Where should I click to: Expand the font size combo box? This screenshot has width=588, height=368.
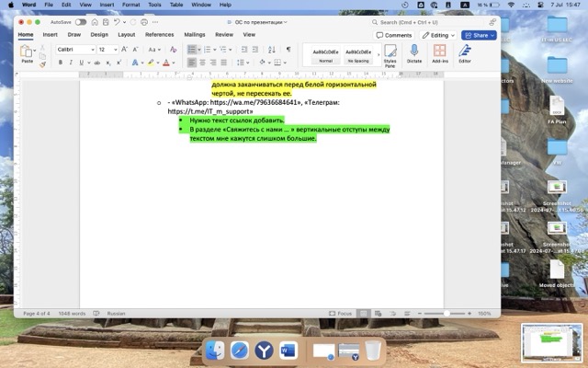(x=107, y=49)
